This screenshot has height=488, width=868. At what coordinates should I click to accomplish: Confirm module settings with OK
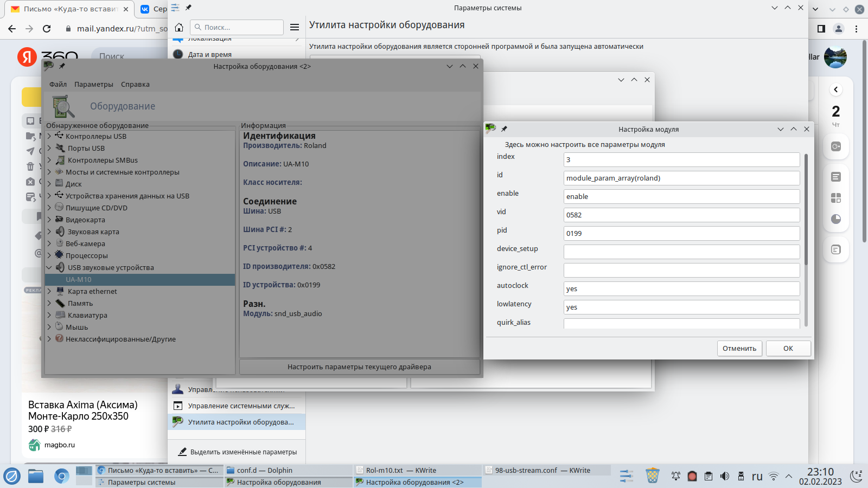point(788,348)
